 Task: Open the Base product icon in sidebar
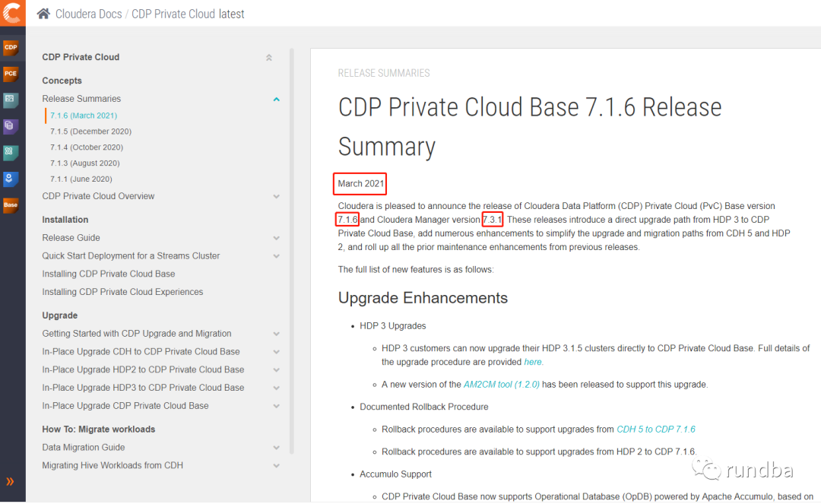click(x=11, y=205)
